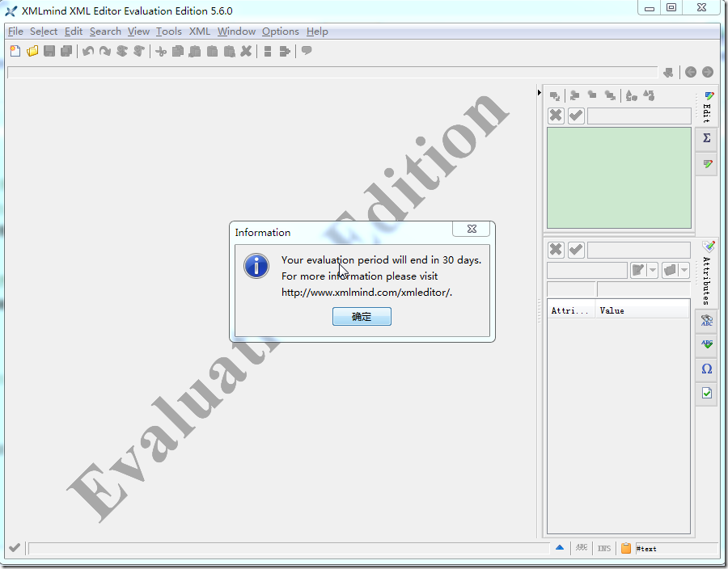Click the Value column header

pyautogui.click(x=642, y=310)
